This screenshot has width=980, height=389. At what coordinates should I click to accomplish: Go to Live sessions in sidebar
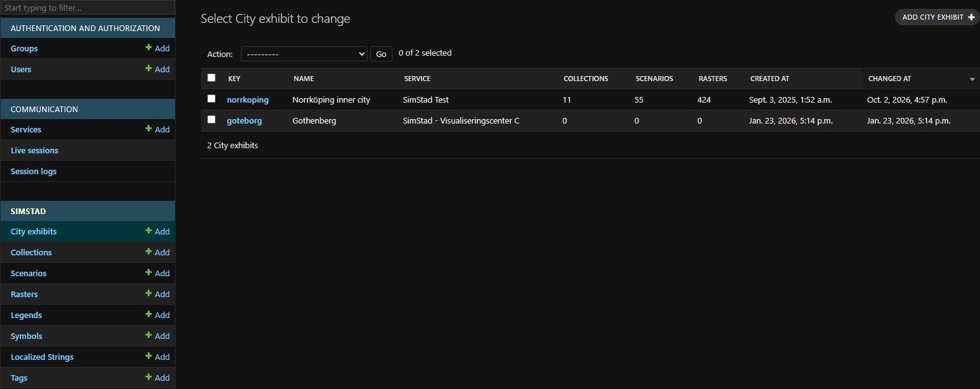[34, 151]
